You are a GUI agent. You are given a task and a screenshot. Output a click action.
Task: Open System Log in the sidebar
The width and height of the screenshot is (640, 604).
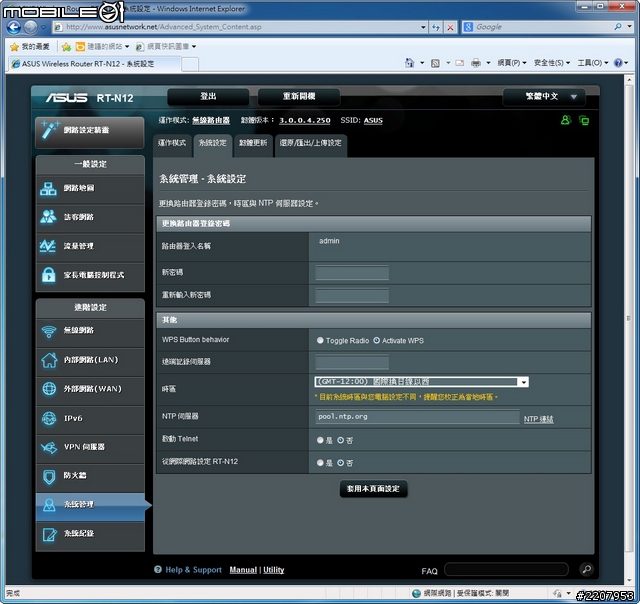tap(90, 534)
